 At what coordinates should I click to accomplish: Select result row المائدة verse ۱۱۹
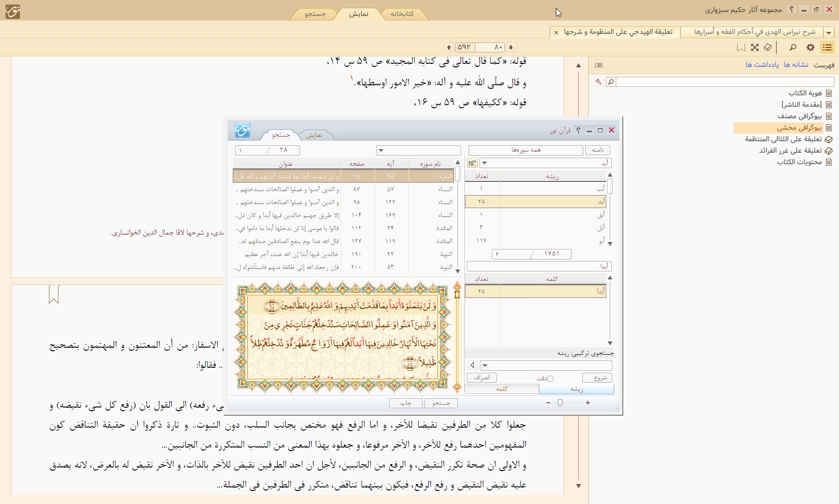coord(344,242)
